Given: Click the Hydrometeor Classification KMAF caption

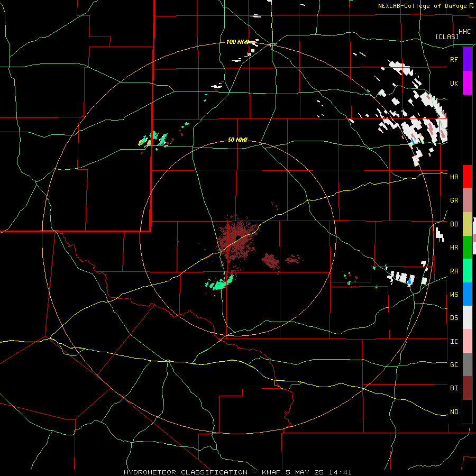Looking at the screenshot, I should [237, 472].
